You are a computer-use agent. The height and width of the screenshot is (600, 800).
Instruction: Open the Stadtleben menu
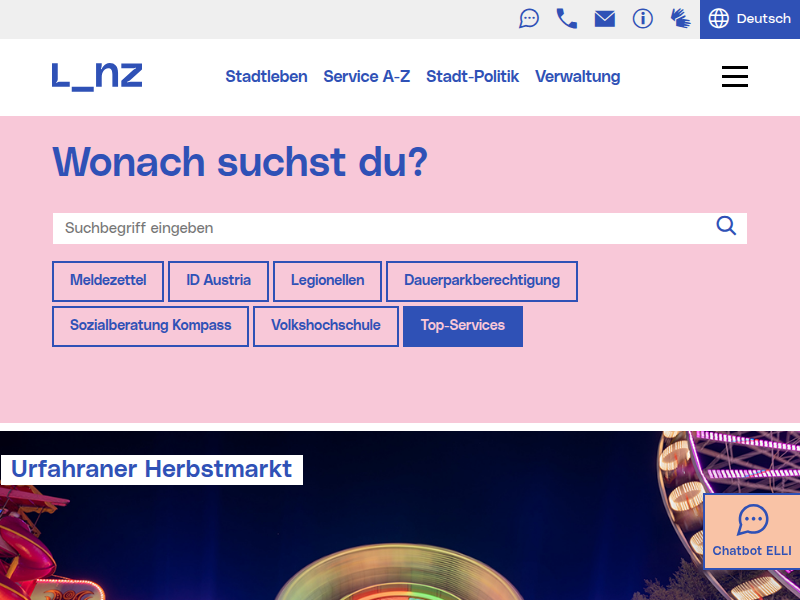pyautogui.click(x=266, y=77)
